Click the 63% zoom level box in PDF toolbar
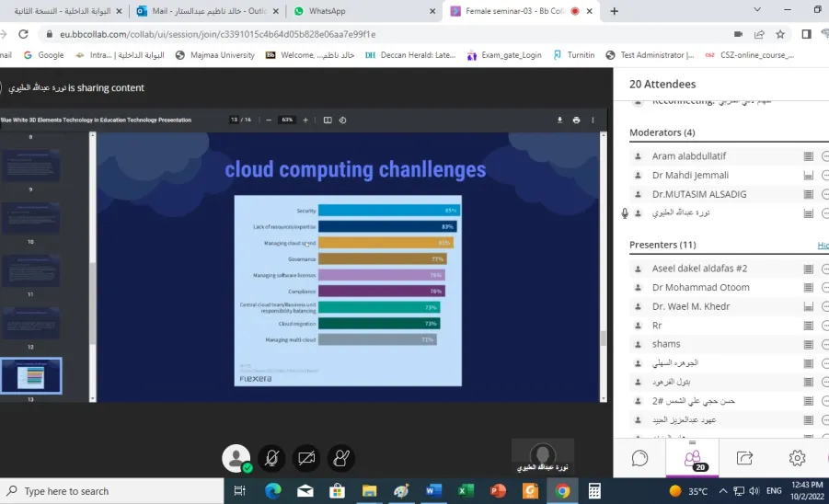Screen dimensions: 829x504 coord(287,120)
